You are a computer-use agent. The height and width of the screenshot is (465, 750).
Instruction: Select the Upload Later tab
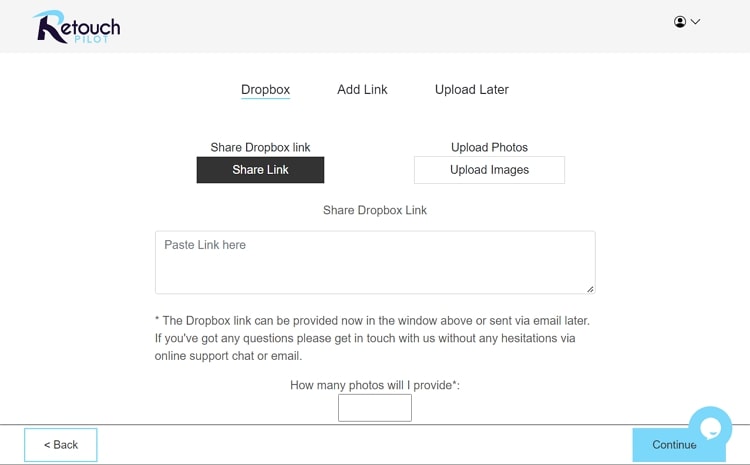[472, 89]
